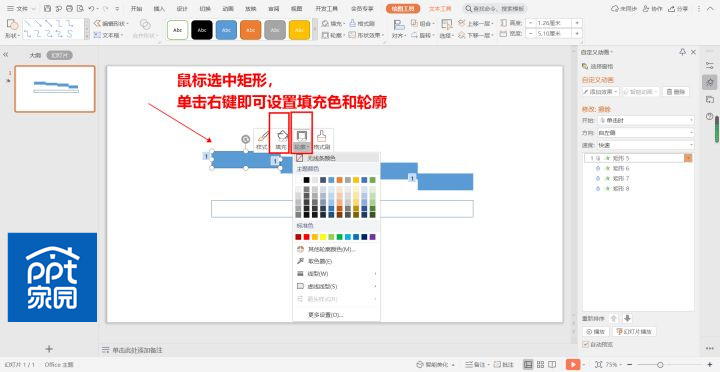Choose 其他轮廓颜色(M) more outline colors

coord(336,249)
